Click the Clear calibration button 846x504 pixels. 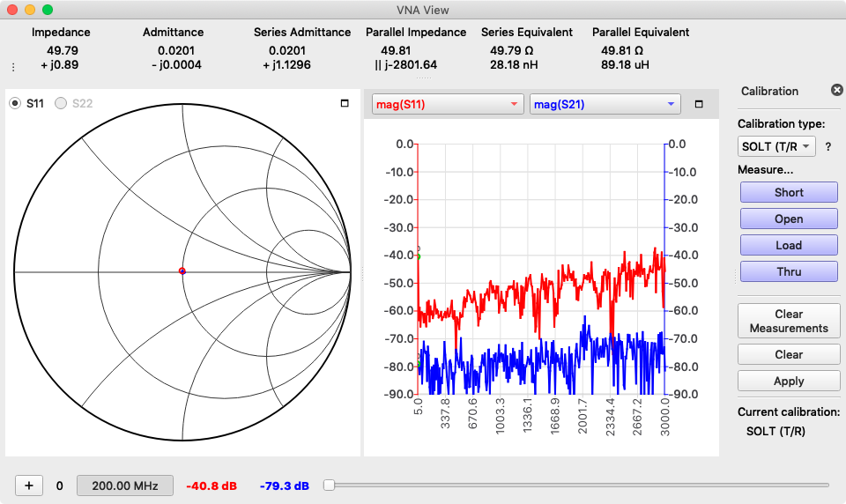789,354
